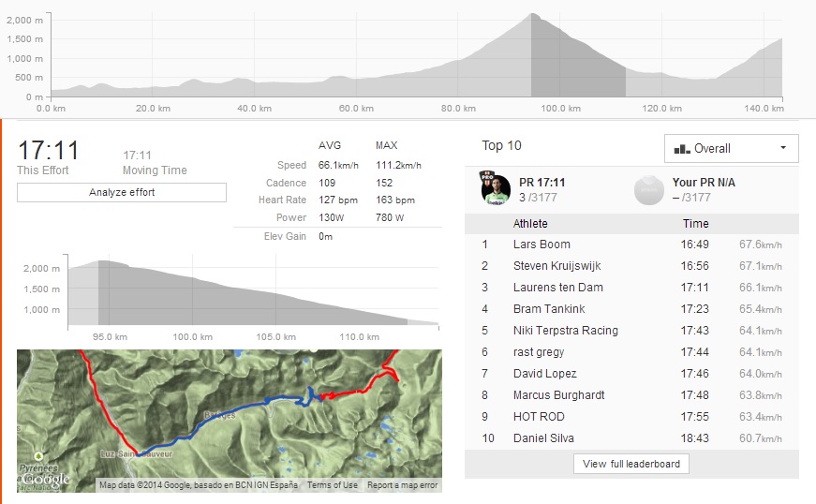Click the PRO athlete avatar next to PR 17:11
Screen dimensions: 816x504
pos(496,189)
